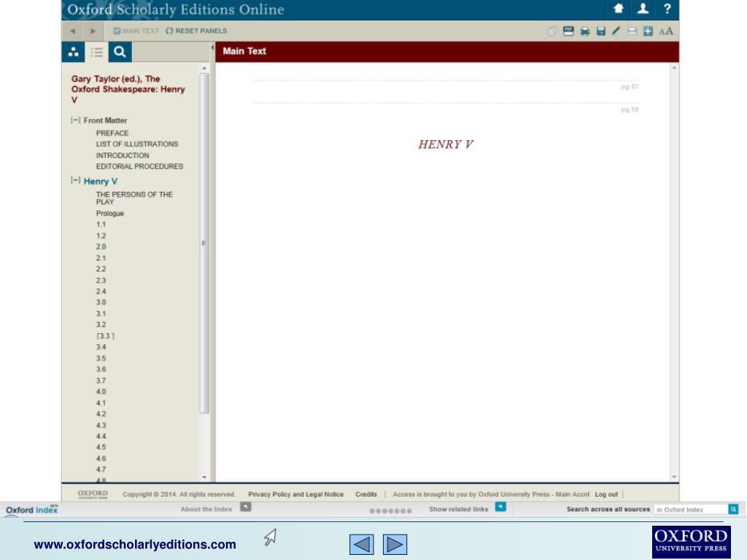Viewport: 747px width, 560px height.
Task: Go to the Home page icon
Action: click(x=619, y=9)
